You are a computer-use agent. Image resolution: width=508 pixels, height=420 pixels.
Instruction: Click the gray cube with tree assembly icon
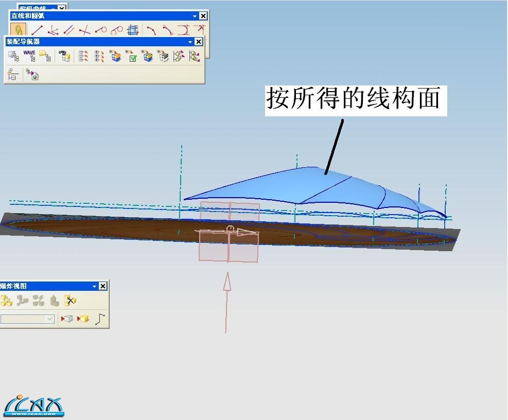[x=13, y=56]
